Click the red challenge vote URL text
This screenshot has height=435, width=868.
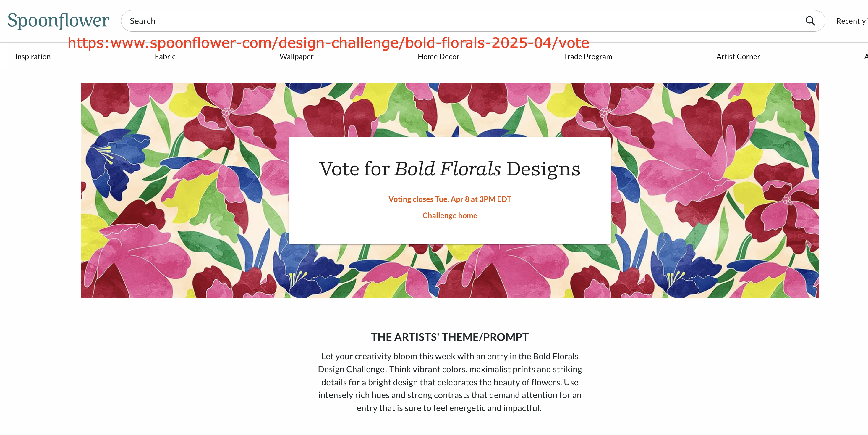pyautogui.click(x=328, y=43)
